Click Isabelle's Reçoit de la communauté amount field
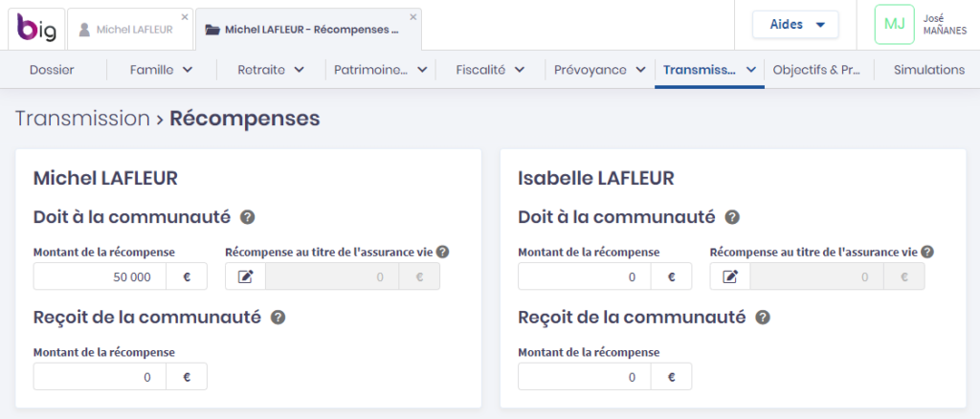This screenshot has width=980, height=419. 585,377
